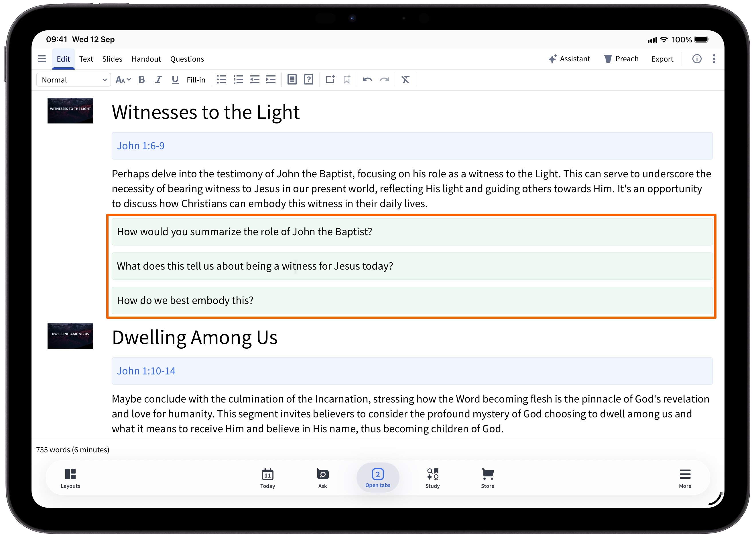
Task: Insert a numbered list
Action: click(238, 80)
